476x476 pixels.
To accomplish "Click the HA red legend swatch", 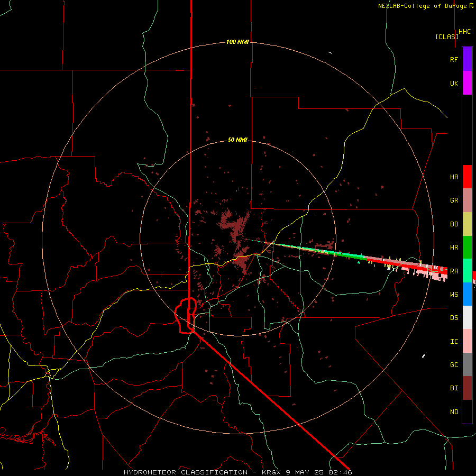I will [x=467, y=177].
